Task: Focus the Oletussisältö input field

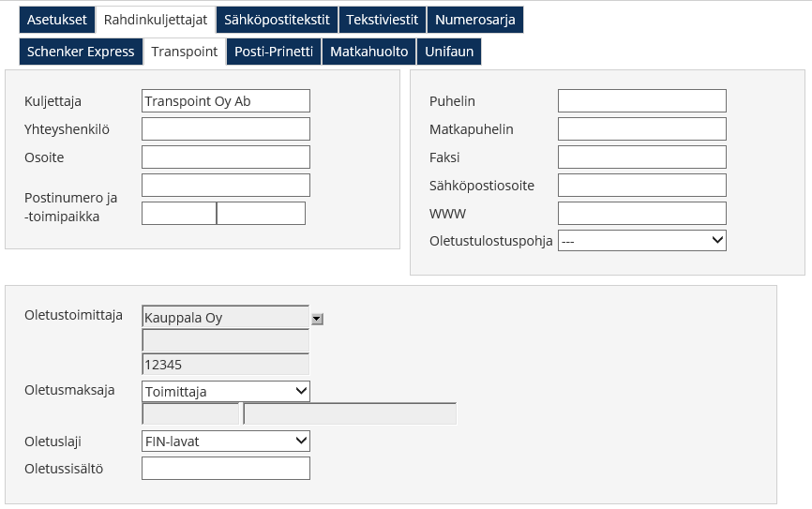Action: coord(225,469)
